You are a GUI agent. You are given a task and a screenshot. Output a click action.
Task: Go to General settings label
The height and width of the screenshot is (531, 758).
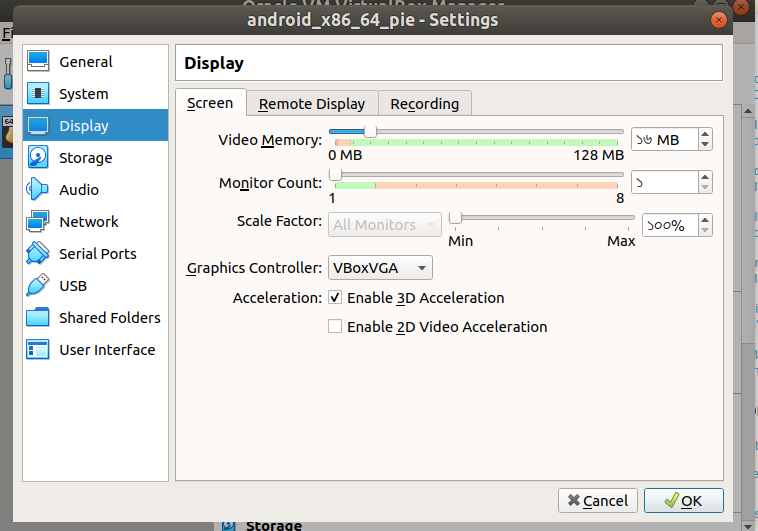click(x=86, y=62)
